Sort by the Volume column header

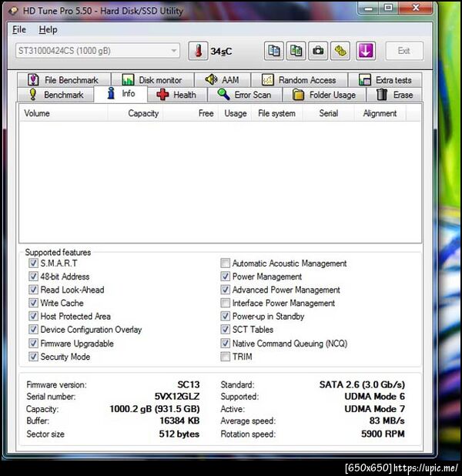(x=64, y=113)
